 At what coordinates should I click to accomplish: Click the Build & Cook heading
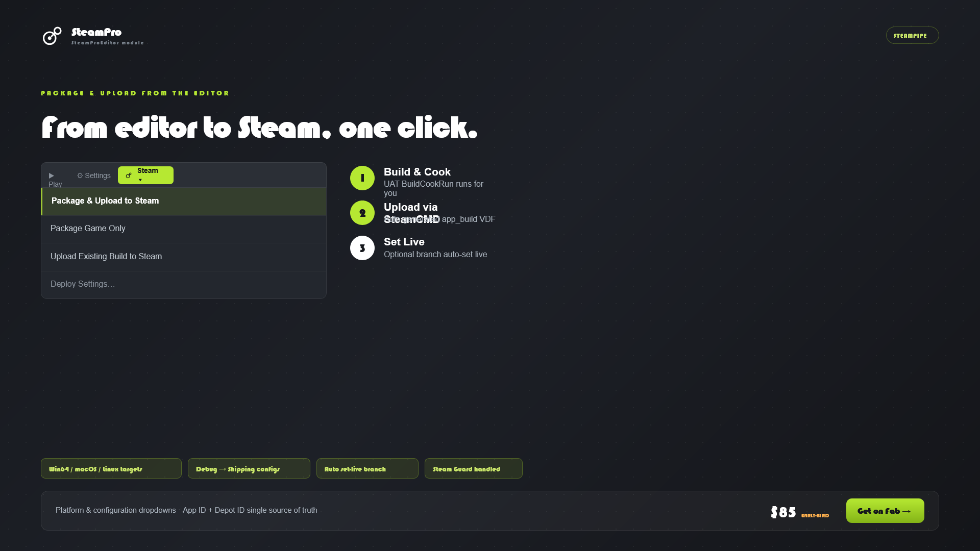pos(417,172)
